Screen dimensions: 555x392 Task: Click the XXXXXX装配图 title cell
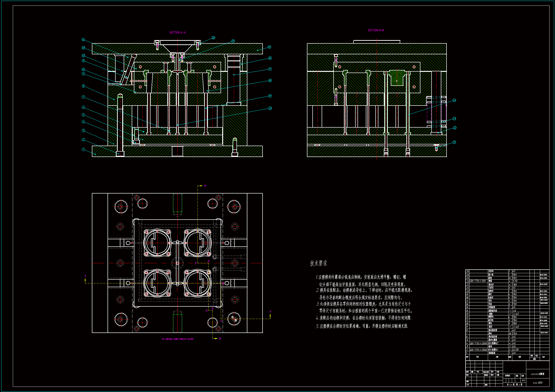(538, 374)
